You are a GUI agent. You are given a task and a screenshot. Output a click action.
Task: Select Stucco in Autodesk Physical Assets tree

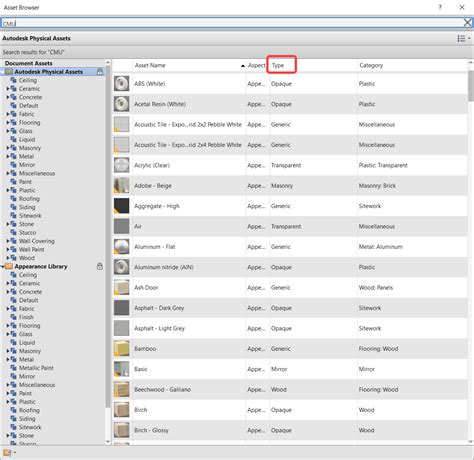[27, 233]
